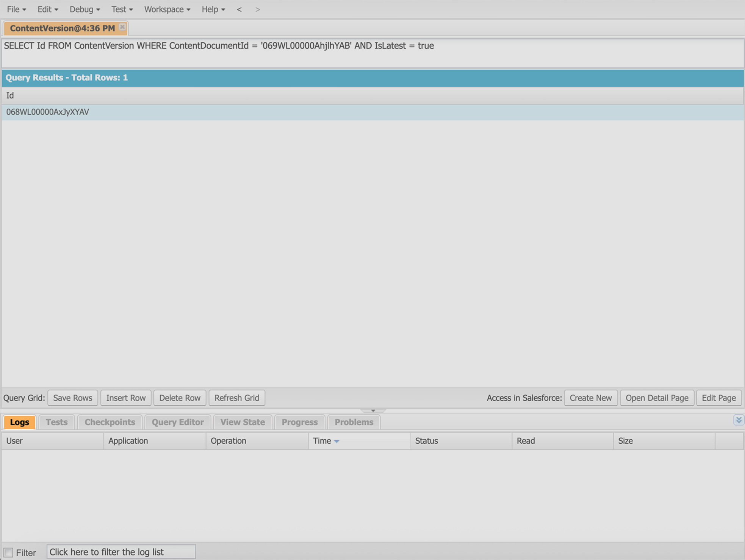
Task: Sort logs by User column
Action: coord(53,441)
